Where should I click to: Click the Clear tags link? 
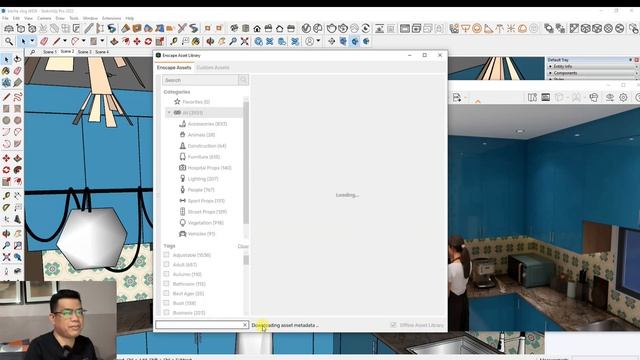(243, 246)
